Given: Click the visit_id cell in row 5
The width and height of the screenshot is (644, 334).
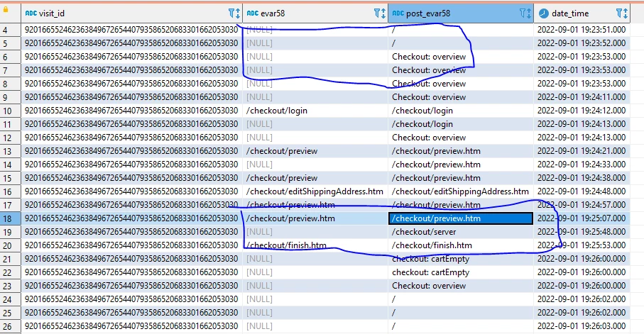Looking at the screenshot, I should [131, 43].
